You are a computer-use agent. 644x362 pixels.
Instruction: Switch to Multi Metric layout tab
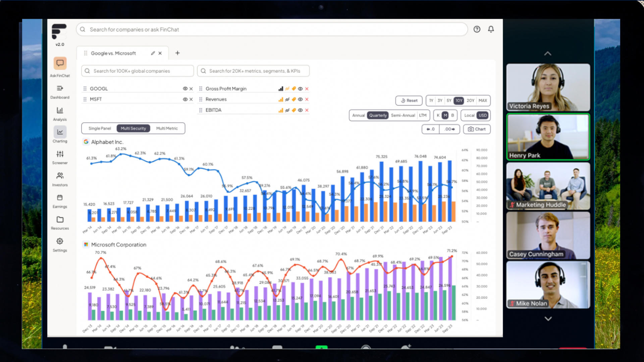[167, 128]
